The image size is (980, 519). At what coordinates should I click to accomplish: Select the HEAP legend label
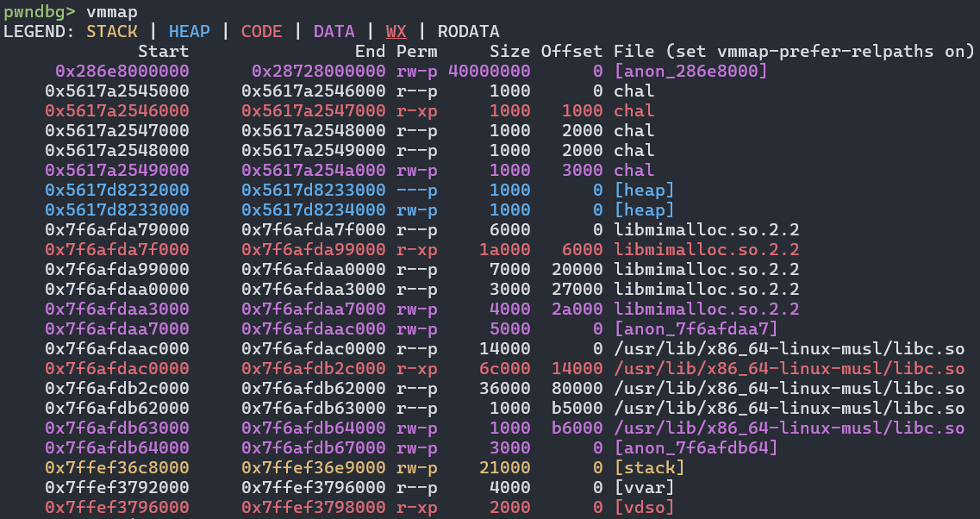[190, 31]
